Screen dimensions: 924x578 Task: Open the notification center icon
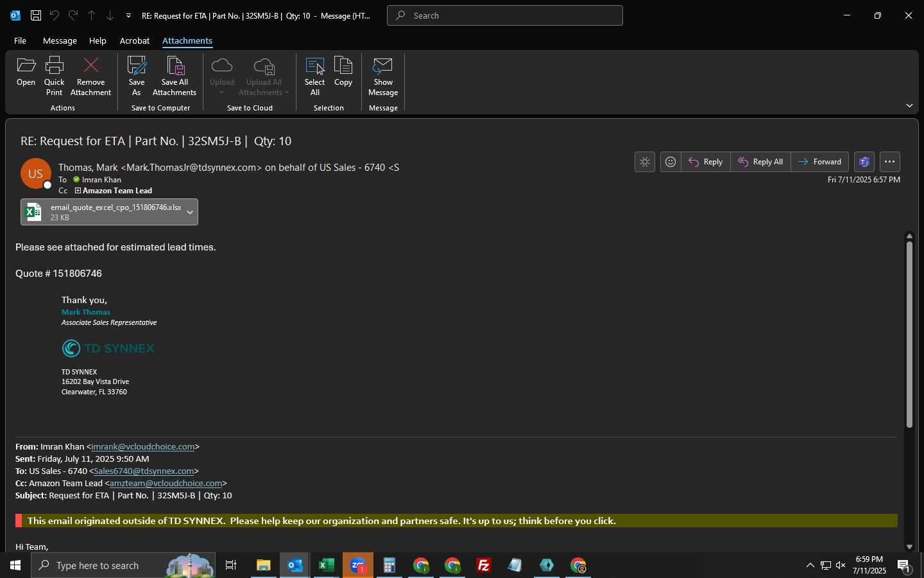[x=904, y=566]
